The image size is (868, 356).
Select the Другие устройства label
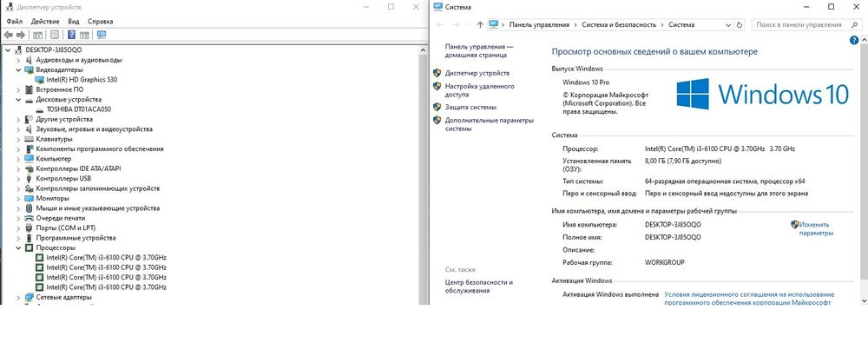[64, 120]
